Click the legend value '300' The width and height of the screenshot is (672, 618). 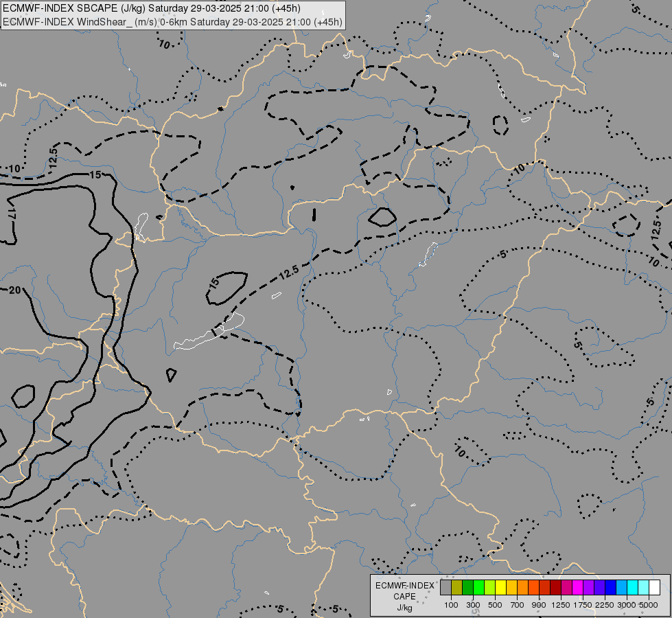click(473, 605)
